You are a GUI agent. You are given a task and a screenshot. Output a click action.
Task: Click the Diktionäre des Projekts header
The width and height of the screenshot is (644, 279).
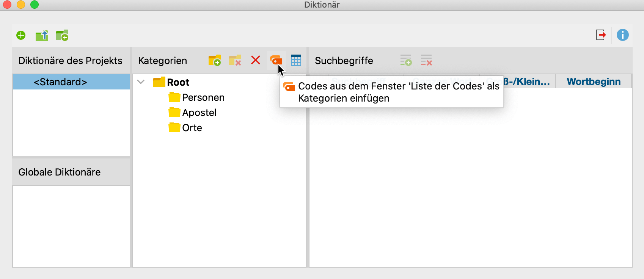click(71, 61)
